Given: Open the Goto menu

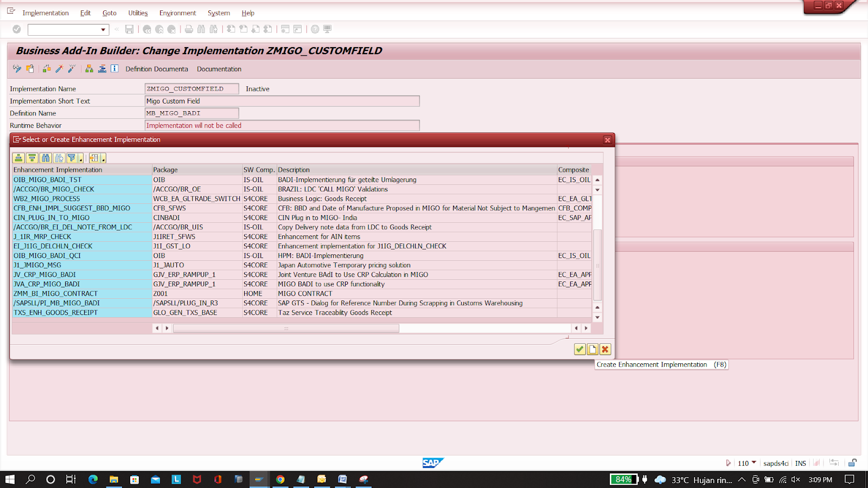Looking at the screenshot, I should click(110, 13).
